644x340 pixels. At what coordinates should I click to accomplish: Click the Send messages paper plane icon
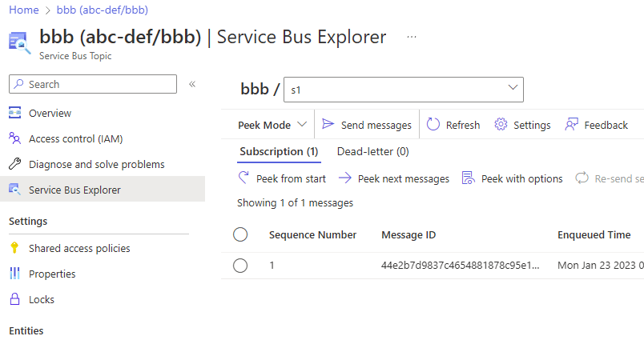point(328,124)
